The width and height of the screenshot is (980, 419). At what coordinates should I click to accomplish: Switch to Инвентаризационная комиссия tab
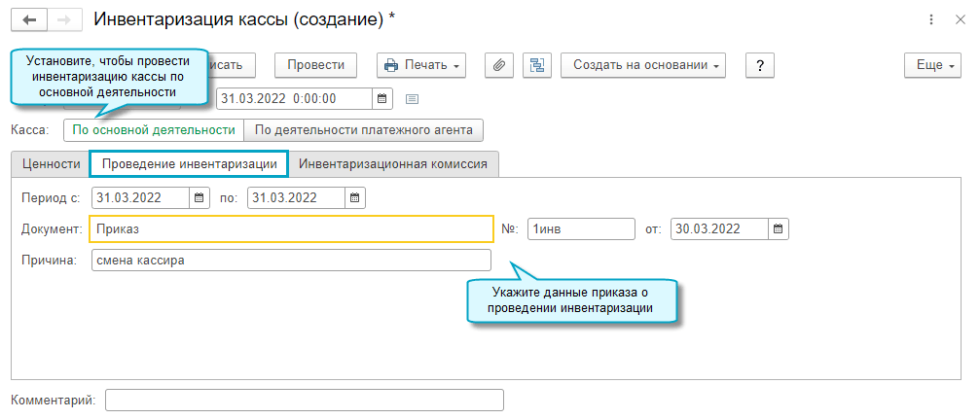click(393, 164)
